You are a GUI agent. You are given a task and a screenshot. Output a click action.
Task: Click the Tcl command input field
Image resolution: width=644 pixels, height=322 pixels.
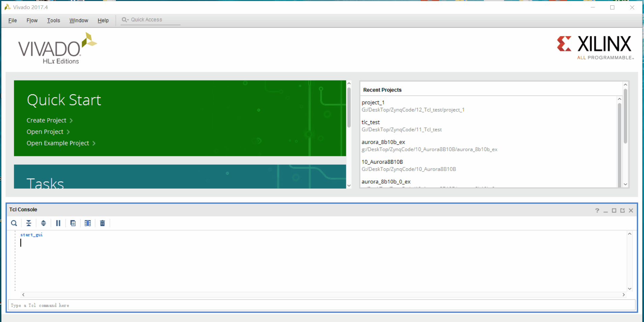pos(322,305)
